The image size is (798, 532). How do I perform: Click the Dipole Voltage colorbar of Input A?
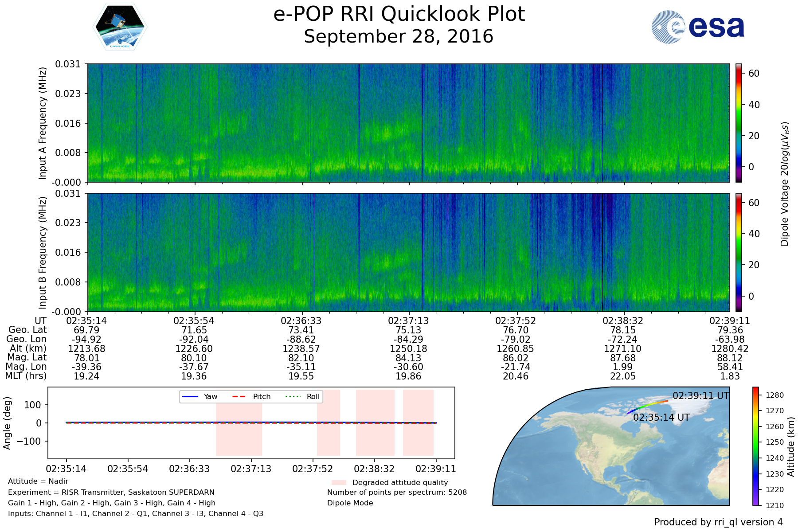pyautogui.click(x=739, y=123)
